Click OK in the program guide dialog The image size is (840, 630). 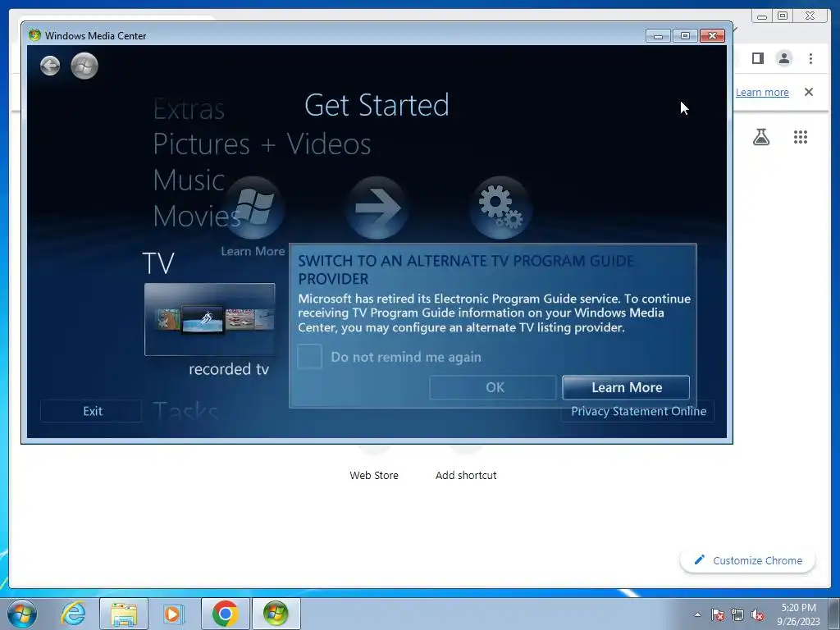click(493, 387)
